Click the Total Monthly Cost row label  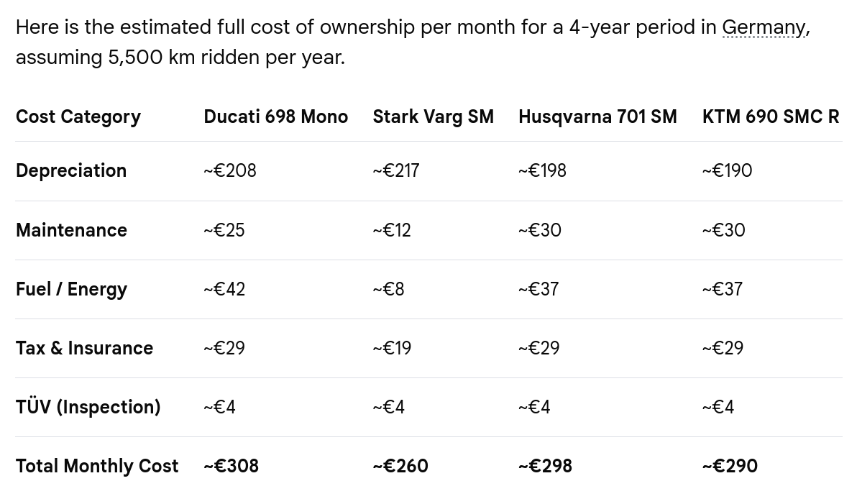click(97, 466)
